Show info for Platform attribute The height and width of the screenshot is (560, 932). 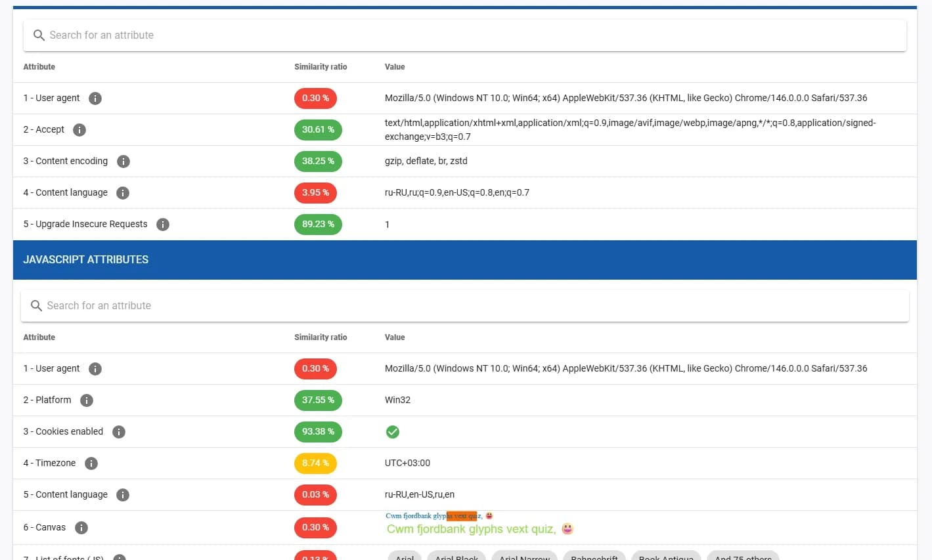[87, 400]
